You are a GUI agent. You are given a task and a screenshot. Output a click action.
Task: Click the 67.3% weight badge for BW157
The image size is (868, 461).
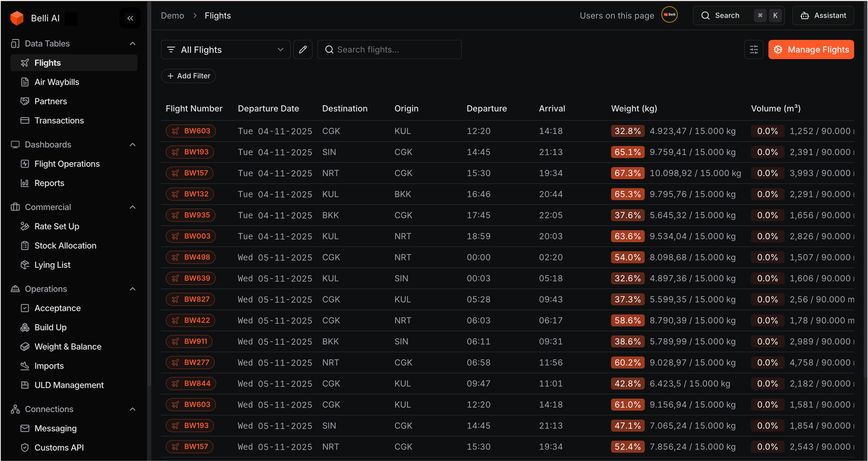coord(627,173)
